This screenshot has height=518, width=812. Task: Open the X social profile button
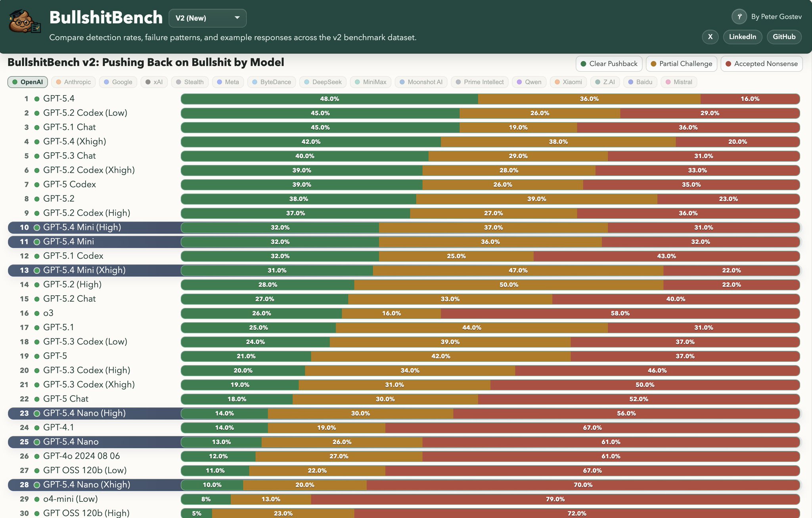710,37
